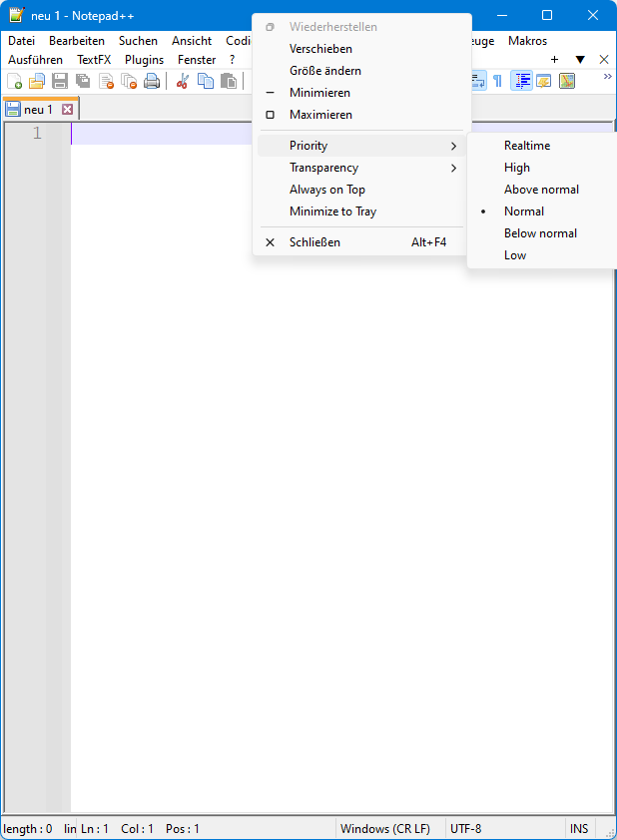
Task: Click the Close file toolbar icon
Action: click(106, 81)
